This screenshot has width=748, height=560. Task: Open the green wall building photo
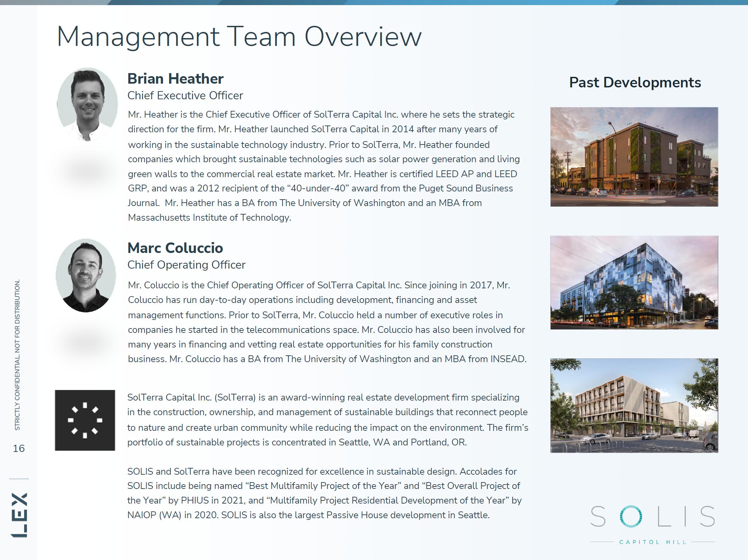click(634, 157)
